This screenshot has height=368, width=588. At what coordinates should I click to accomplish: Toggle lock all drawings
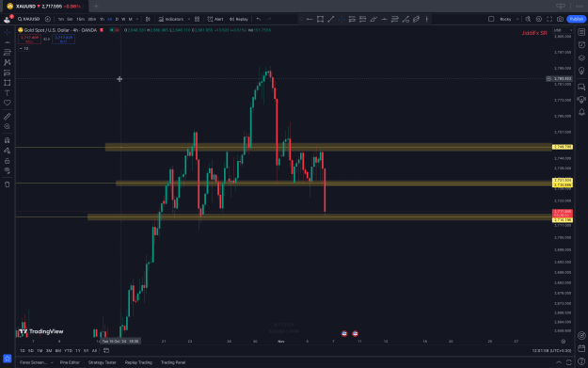(x=8, y=161)
